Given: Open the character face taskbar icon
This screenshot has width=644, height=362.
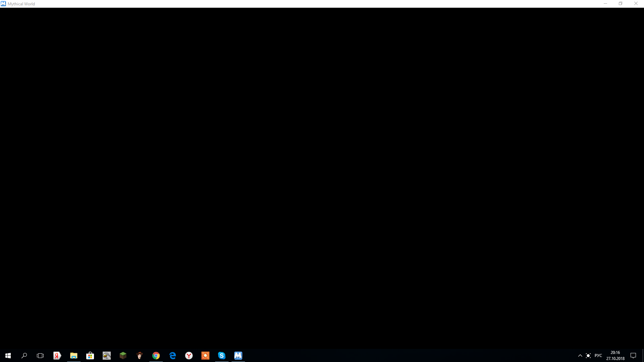Looking at the screenshot, I should pos(140,356).
